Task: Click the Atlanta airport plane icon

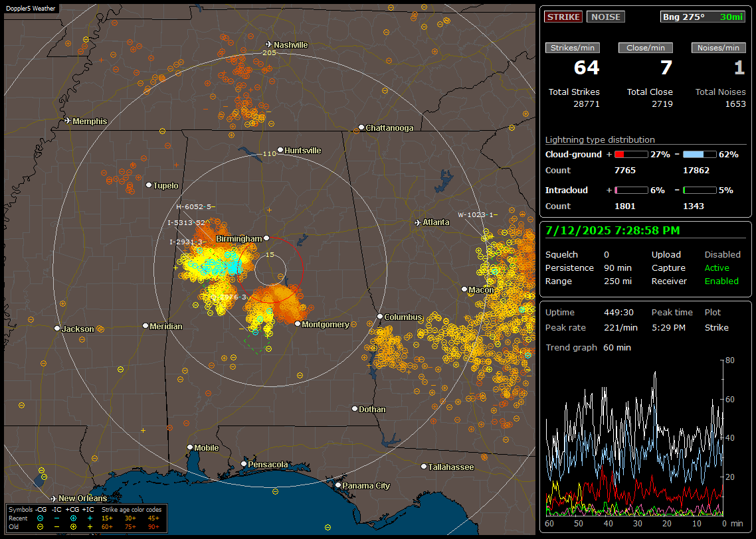Action: (418, 222)
